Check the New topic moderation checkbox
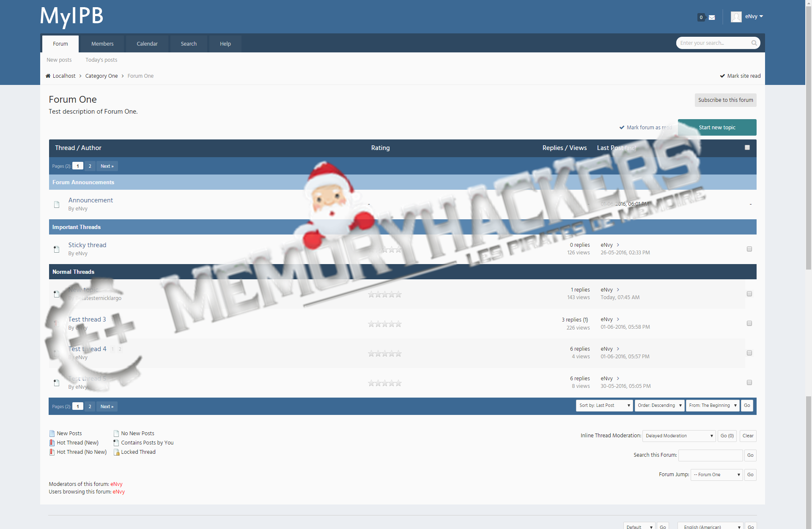 [749, 294]
